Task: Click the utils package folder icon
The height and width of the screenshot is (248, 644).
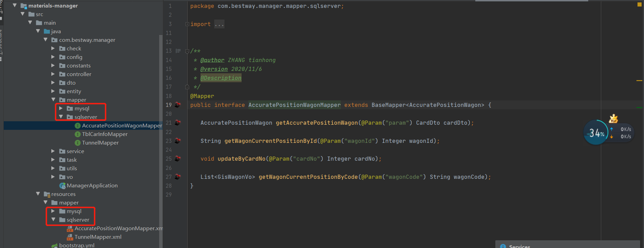Action: click(x=62, y=168)
